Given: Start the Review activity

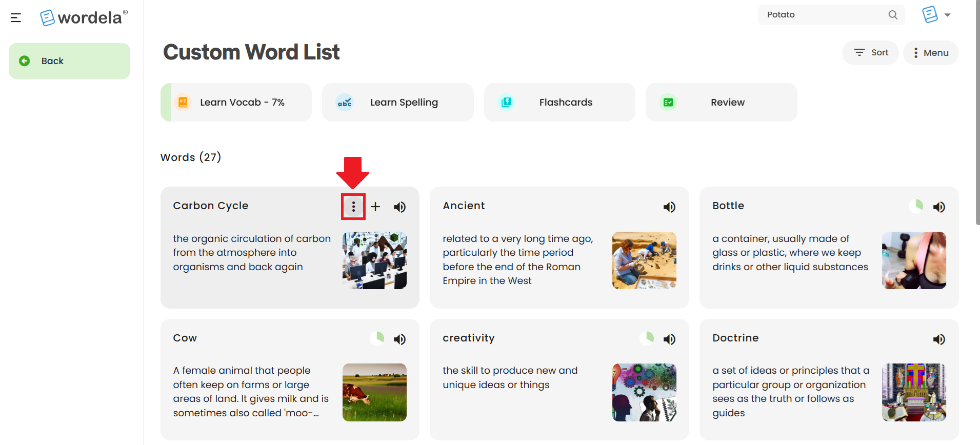Looking at the screenshot, I should click(721, 102).
